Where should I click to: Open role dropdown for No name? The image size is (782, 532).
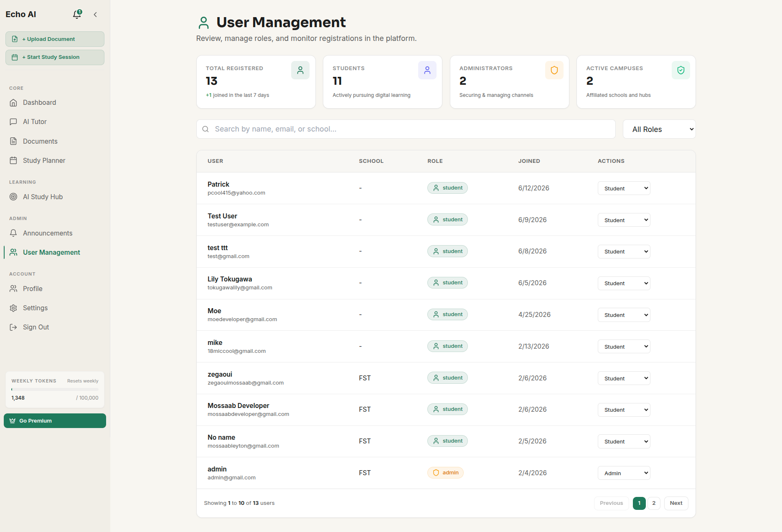point(624,441)
